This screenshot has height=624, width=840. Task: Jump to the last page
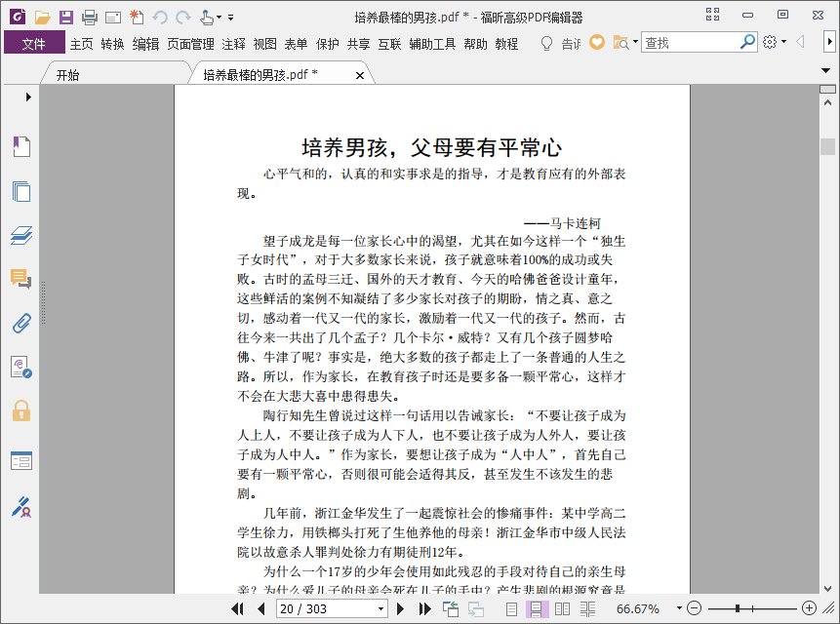coord(424,608)
